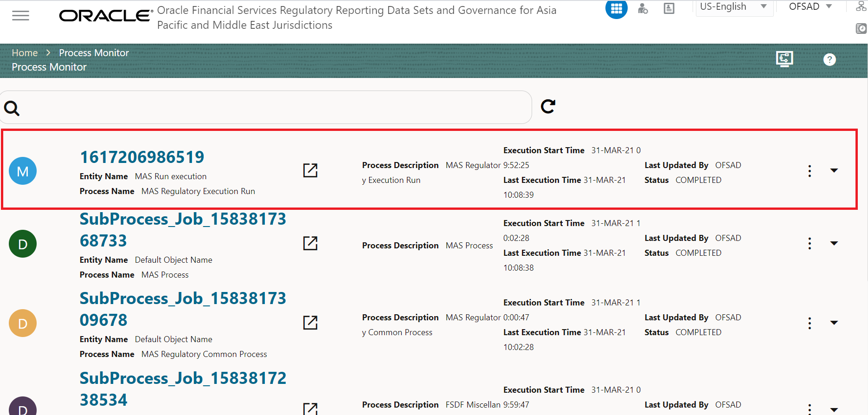Screen dimensions: 868x415
Task: Open the object administration icon in header
Action: 669,8
